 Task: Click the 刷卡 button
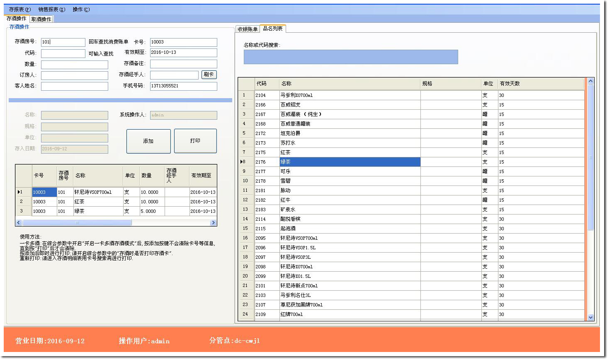[209, 75]
